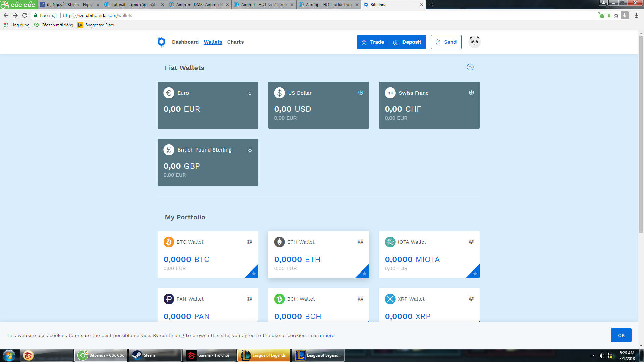Toggle favorite star on IOTA Wallet
The height and width of the screenshot is (362, 644).
pyautogui.click(x=475, y=274)
